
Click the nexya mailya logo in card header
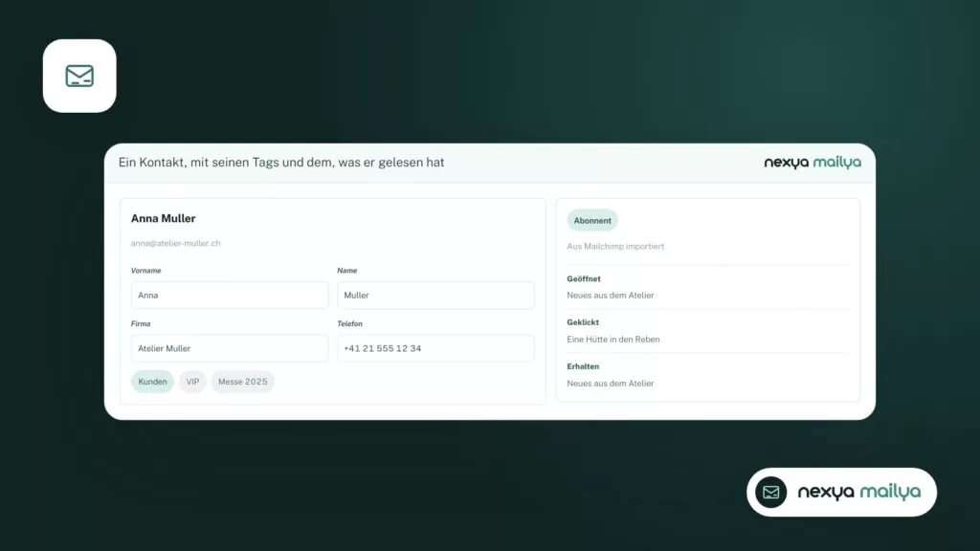(813, 163)
